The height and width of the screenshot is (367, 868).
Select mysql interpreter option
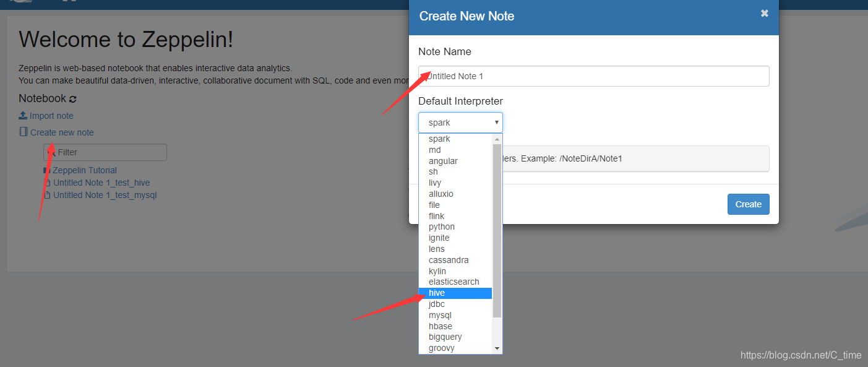[455, 315]
